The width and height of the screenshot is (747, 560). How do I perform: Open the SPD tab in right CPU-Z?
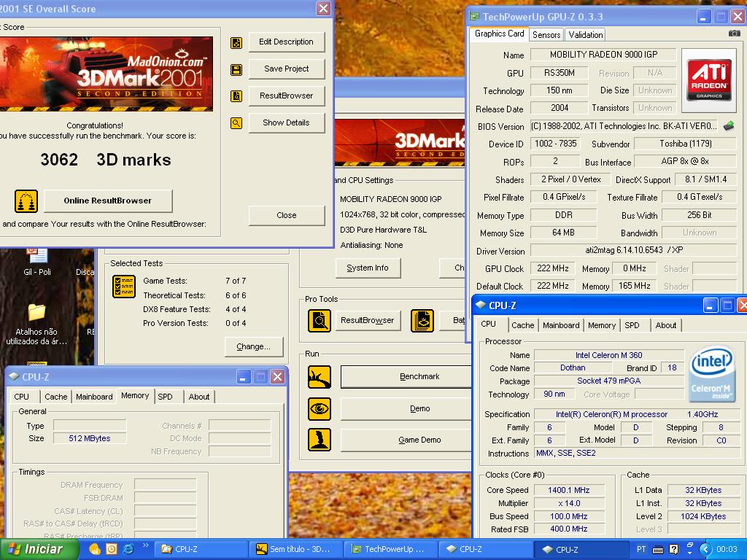point(632,325)
